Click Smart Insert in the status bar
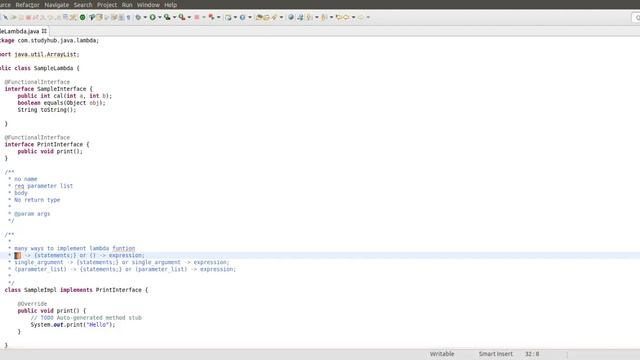This screenshot has width=640, height=360. pos(496,354)
